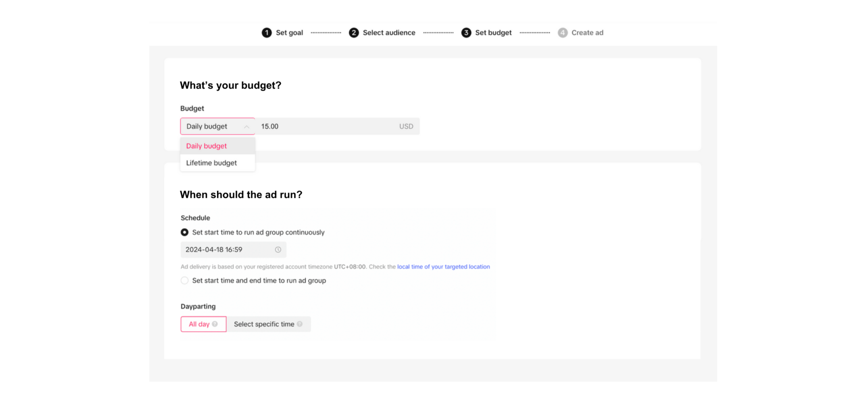
Task: Click the step 3 number circle icon
Action: 466,33
